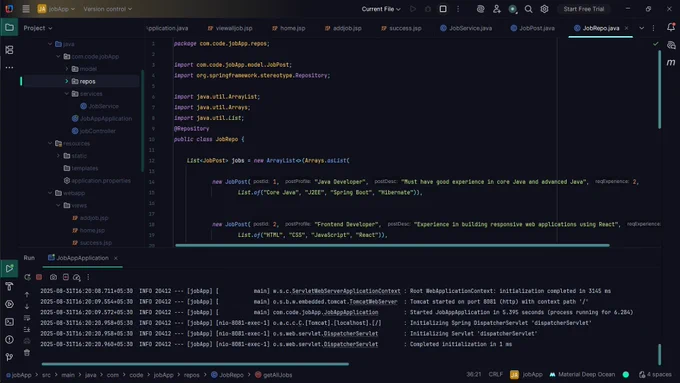The height and width of the screenshot is (383, 680).
Task: Toggle scroll to end of console
Action: click(x=27, y=330)
